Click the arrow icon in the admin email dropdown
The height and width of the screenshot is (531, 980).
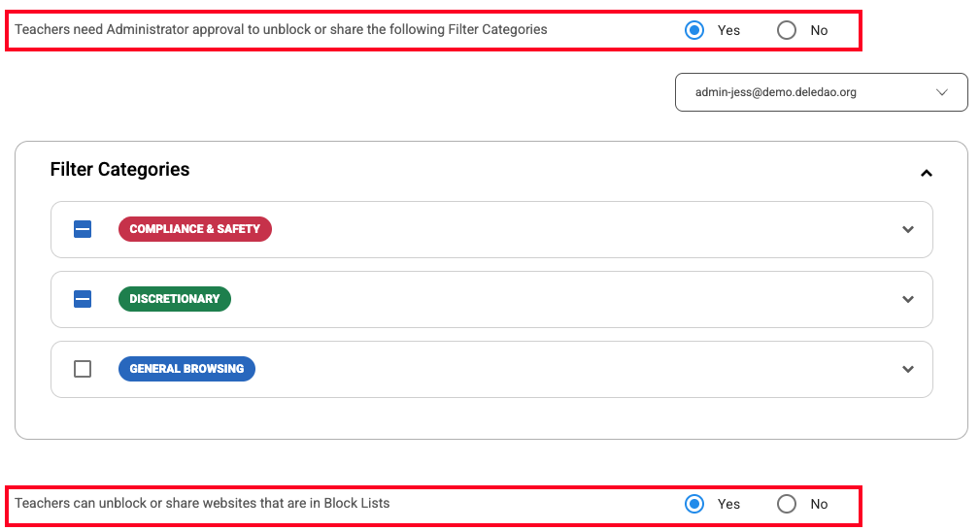tap(941, 92)
